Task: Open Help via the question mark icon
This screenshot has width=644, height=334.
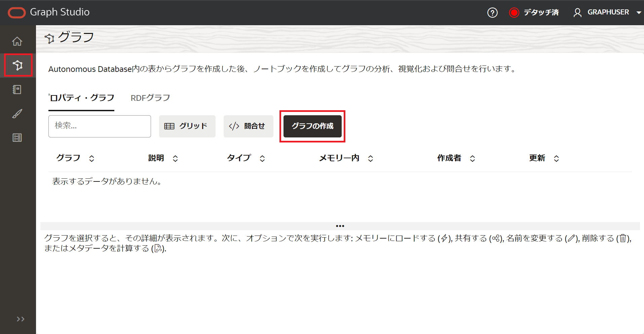Action: point(492,12)
